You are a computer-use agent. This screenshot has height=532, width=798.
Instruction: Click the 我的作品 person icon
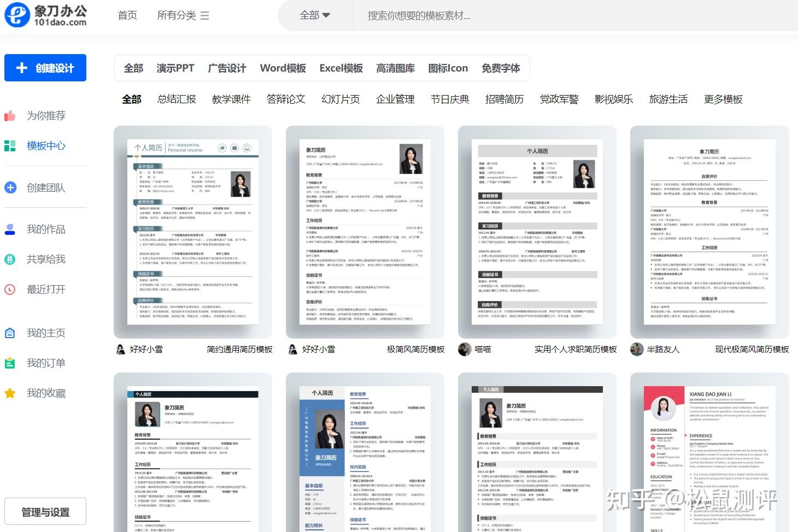click(10, 229)
